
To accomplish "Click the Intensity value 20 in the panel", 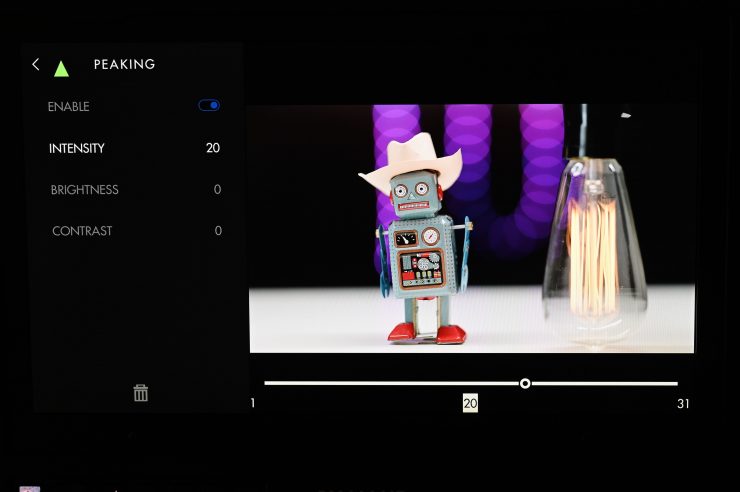I will 212,148.
